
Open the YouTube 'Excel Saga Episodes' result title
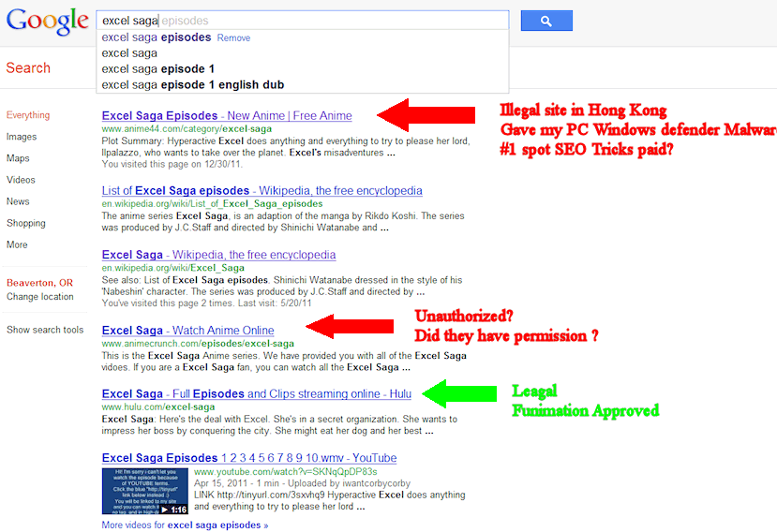249,458
